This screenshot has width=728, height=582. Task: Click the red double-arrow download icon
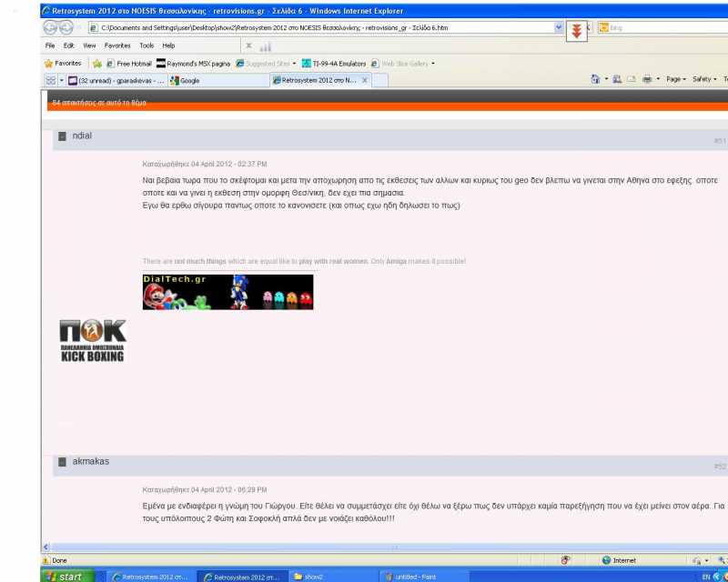coord(576,31)
